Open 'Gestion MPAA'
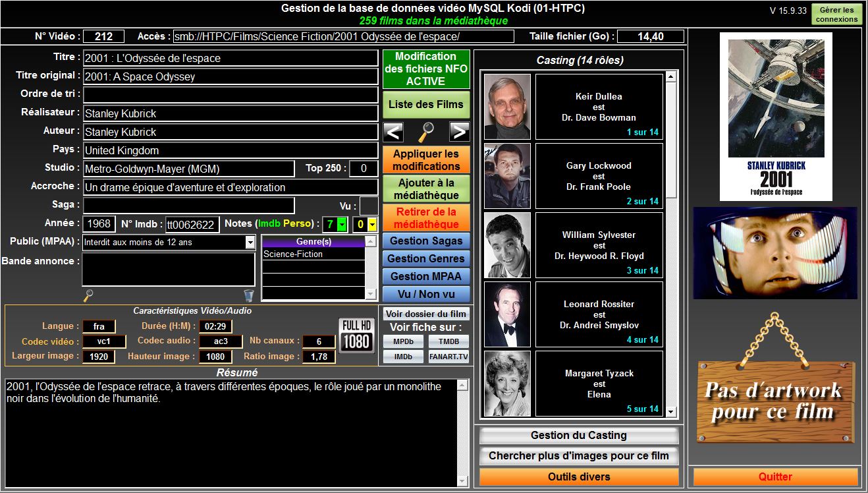 coord(426,276)
